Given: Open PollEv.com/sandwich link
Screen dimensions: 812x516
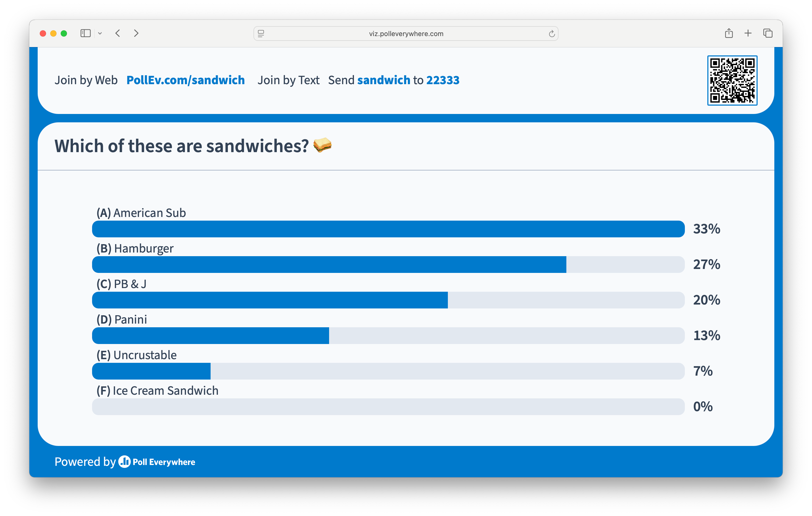Looking at the screenshot, I should click(185, 80).
